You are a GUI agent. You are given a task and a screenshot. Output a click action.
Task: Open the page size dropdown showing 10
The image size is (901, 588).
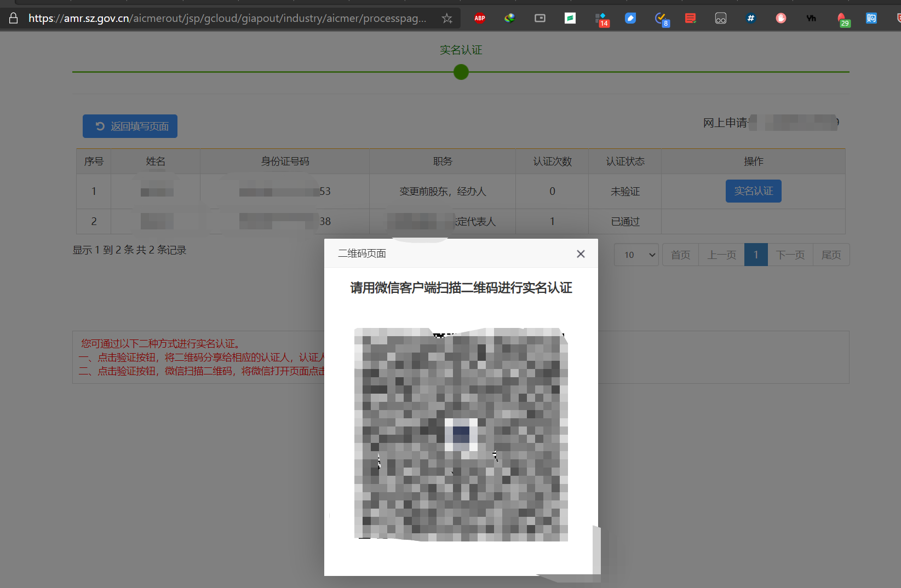click(x=636, y=255)
